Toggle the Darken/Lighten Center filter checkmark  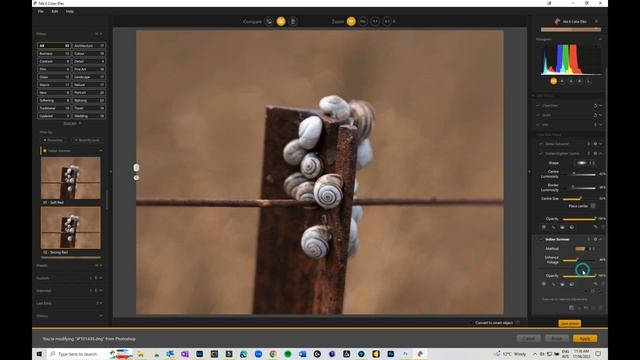[x=541, y=153]
